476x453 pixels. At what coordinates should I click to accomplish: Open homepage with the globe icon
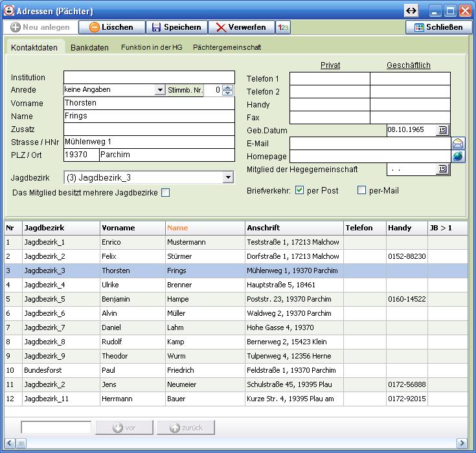(x=458, y=157)
